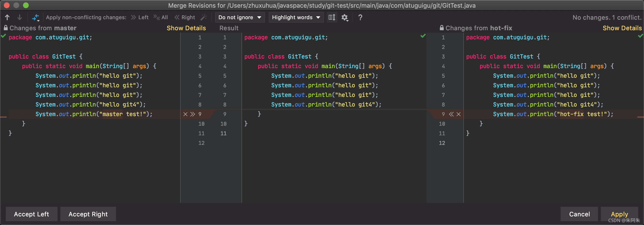Click the "hot-fix test!" line in right pane
The image size is (644, 225).
click(x=553, y=114)
